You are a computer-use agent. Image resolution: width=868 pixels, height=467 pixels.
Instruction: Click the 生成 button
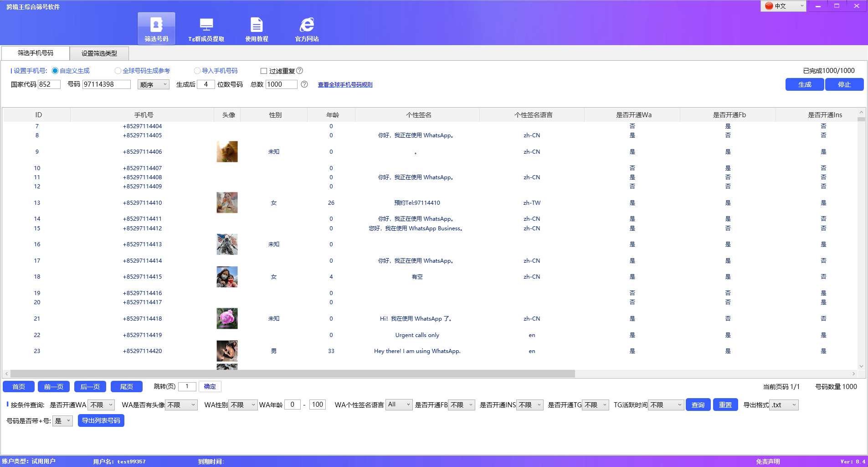pyautogui.click(x=804, y=84)
